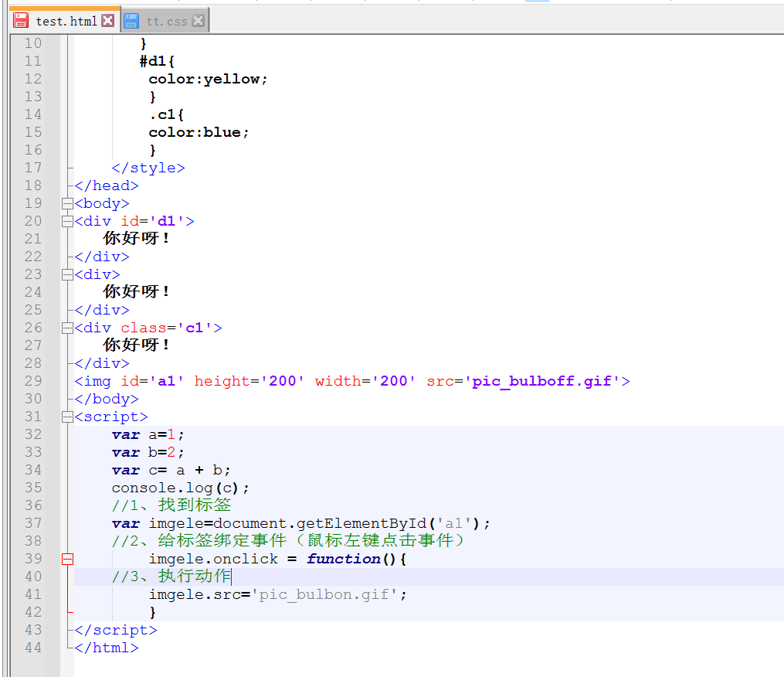Image resolution: width=784 pixels, height=677 pixels.
Task: Click 'imgele.onclick' on line 39
Action: [x=213, y=560]
